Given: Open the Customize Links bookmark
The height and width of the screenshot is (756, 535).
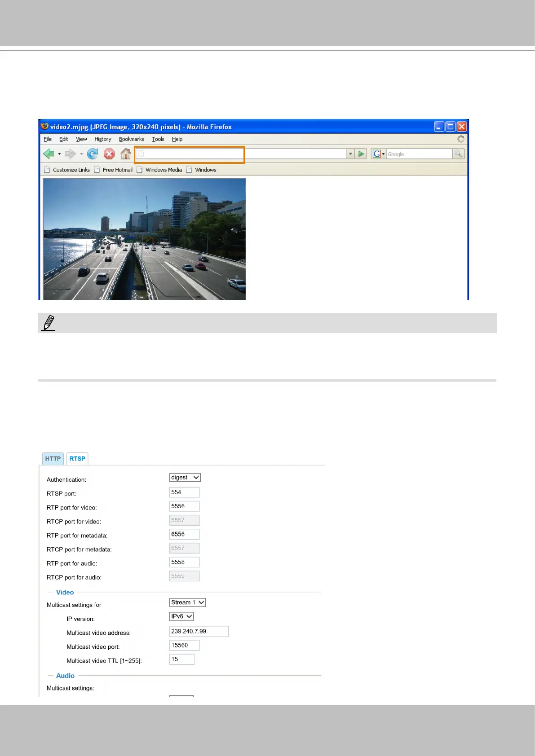Looking at the screenshot, I should pyautogui.click(x=67, y=170).
